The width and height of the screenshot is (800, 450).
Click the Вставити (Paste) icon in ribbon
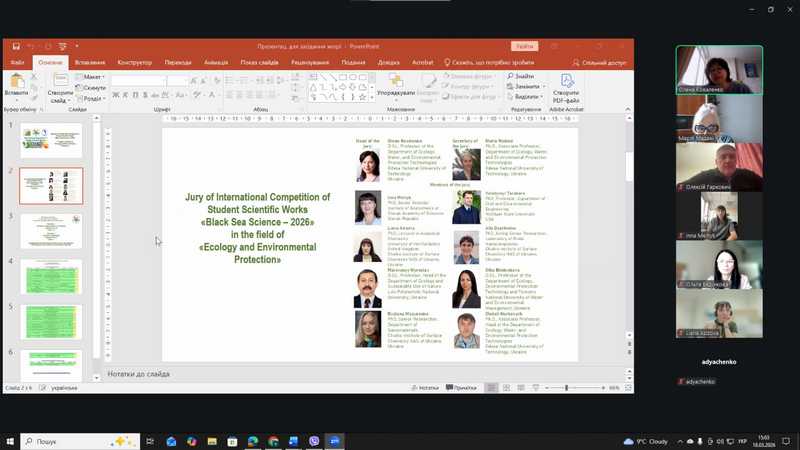[16, 81]
